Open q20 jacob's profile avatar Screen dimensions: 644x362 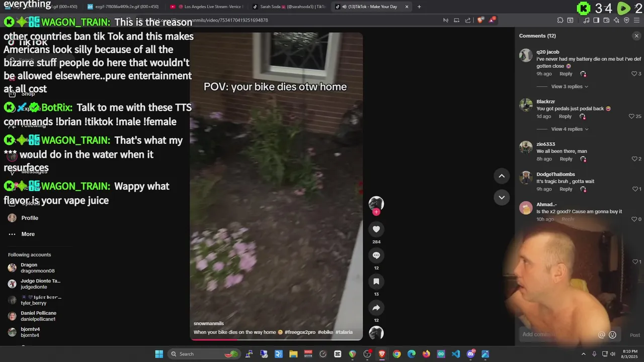click(x=526, y=55)
